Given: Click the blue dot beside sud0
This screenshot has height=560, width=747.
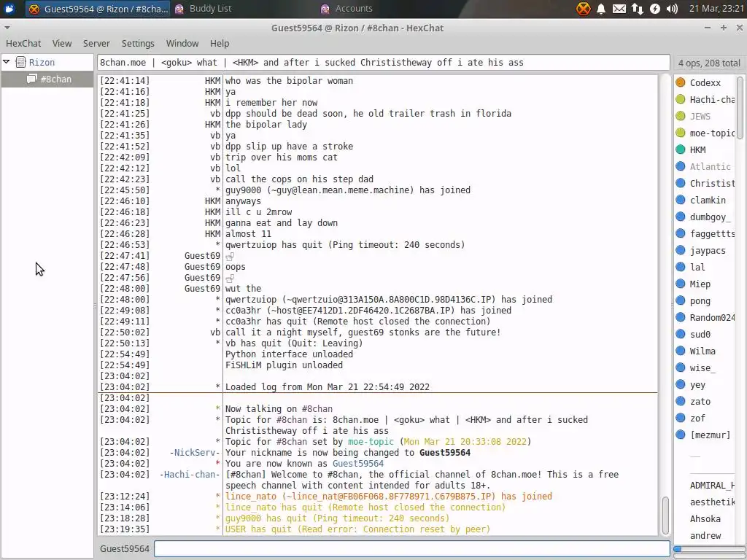Looking at the screenshot, I should tap(681, 334).
